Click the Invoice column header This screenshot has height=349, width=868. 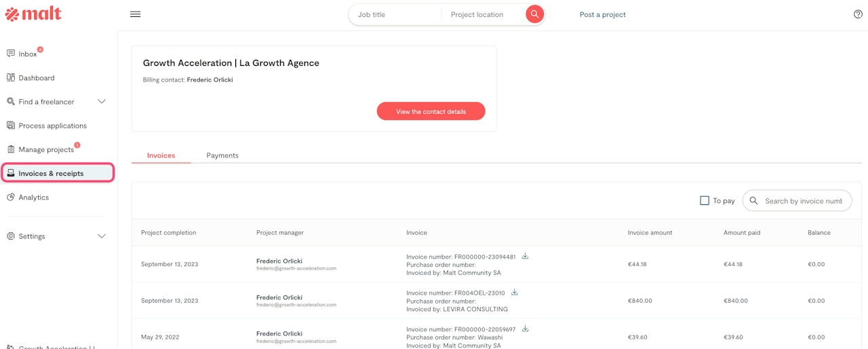417,232
